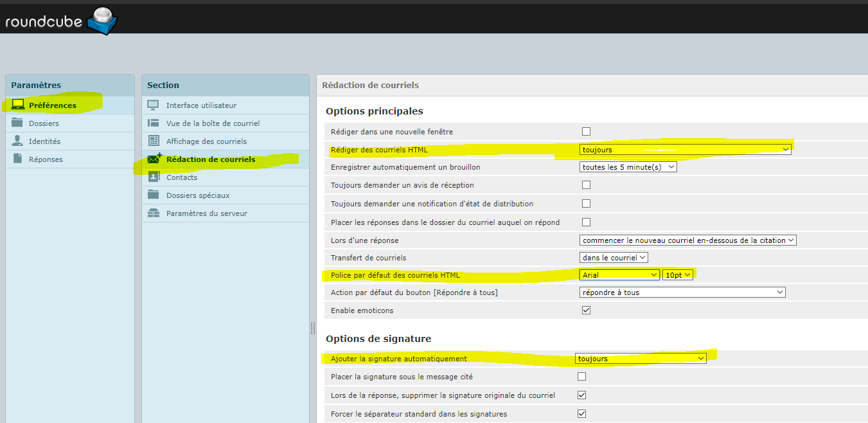Click the Interface utilisateur monitor icon

pyautogui.click(x=154, y=105)
